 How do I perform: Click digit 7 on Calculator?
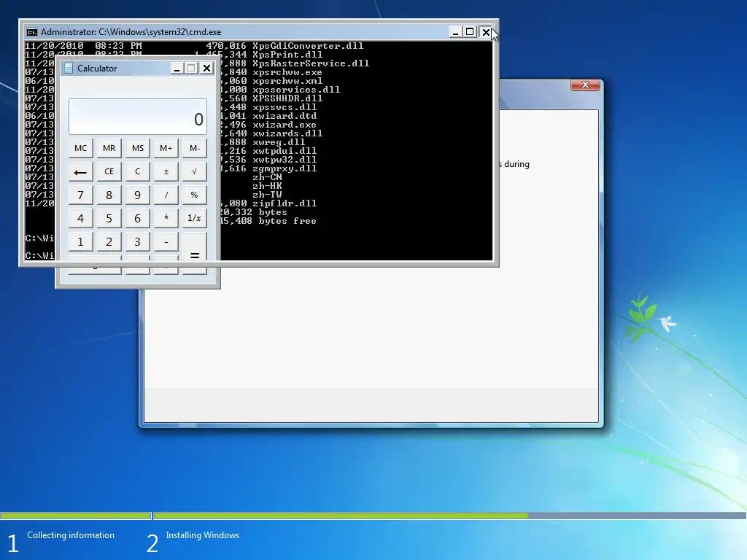pyautogui.click(x=80, y=195)
